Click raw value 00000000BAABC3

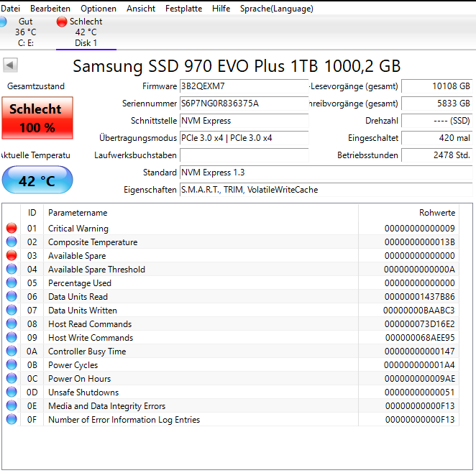[x=419, y=311]
